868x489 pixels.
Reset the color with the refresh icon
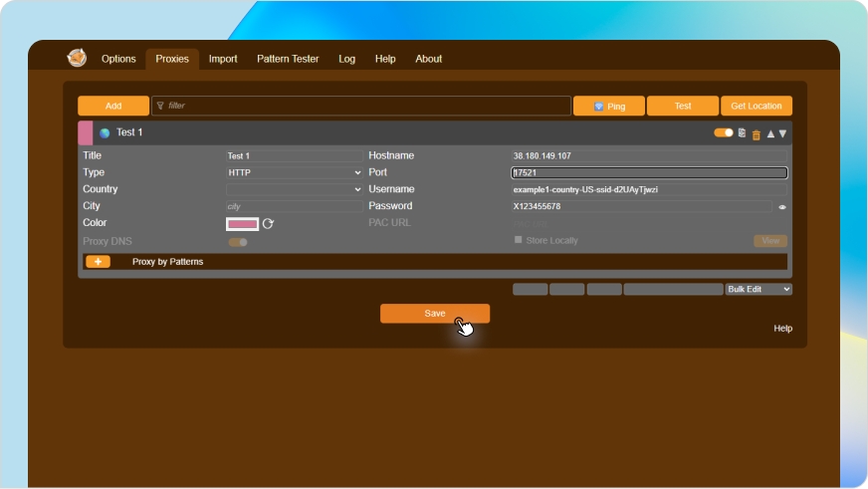tap(268, 224)
